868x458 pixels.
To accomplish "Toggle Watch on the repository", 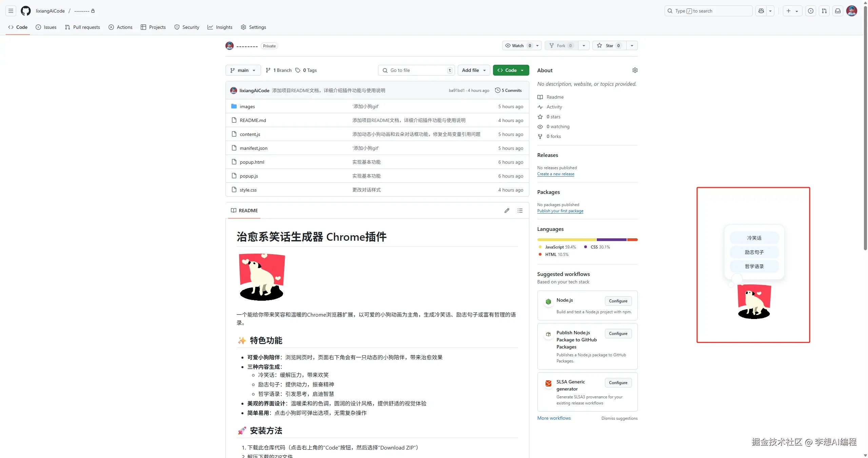I will (518, 45).
